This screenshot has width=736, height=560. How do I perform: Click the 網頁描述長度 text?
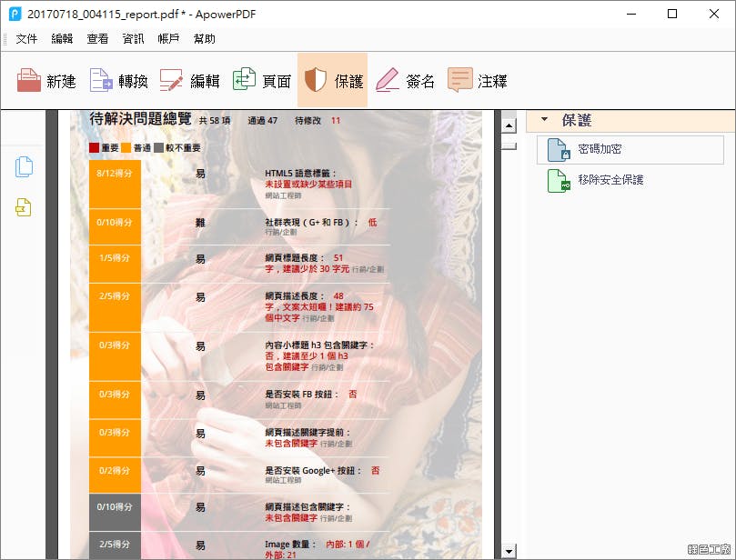(295, 296)
